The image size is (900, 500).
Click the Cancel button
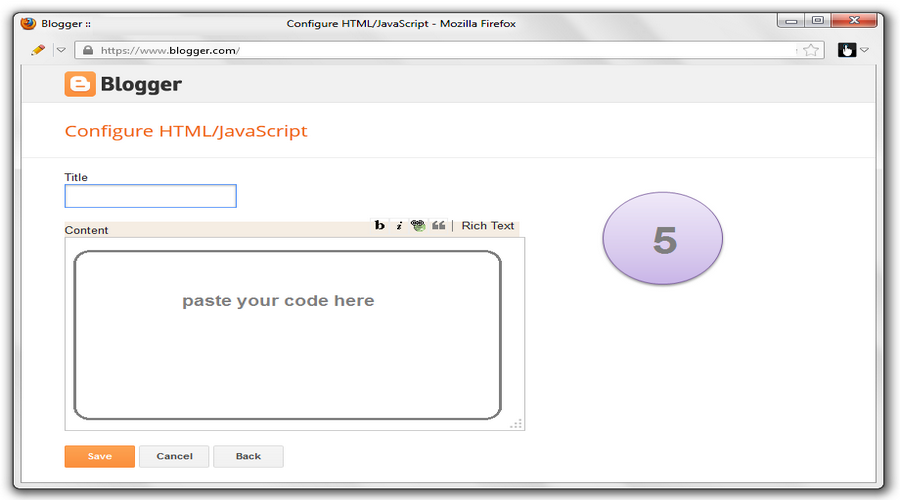(x=174, y=456)
